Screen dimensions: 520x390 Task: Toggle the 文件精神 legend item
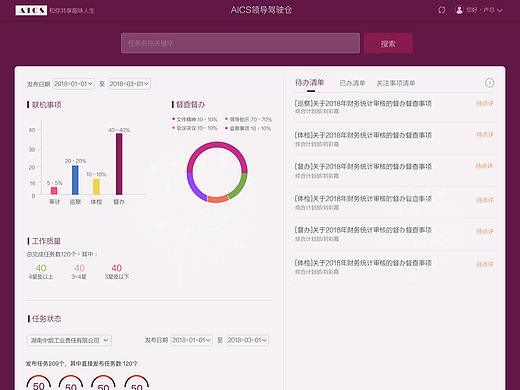pos(195,119)
